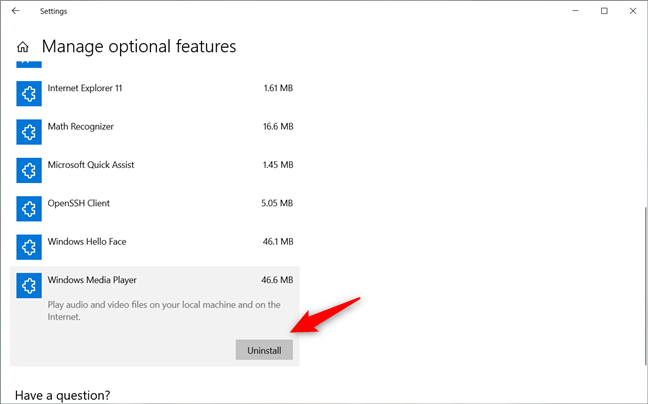Click the Windows Media Player title
The height and width of the screenshot is (404, 648).
[x=92, y=280]
